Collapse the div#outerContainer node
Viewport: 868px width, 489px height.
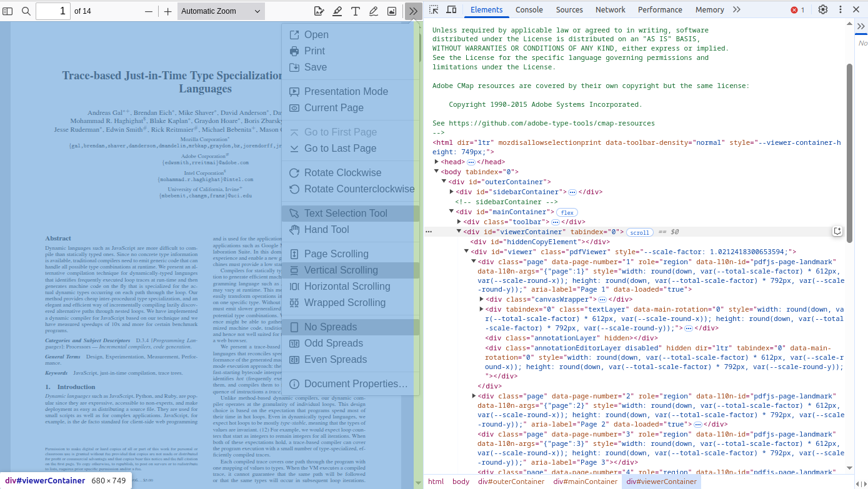point(444,182)
